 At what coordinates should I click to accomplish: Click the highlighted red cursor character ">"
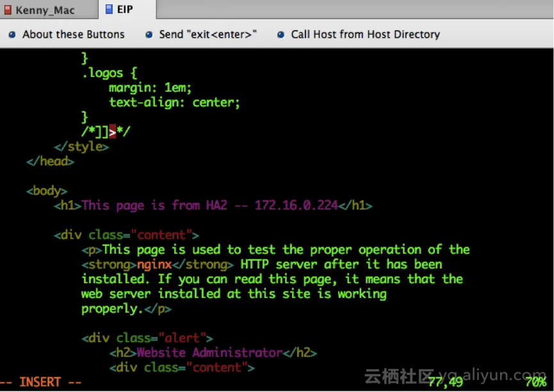tap(112, 131)
